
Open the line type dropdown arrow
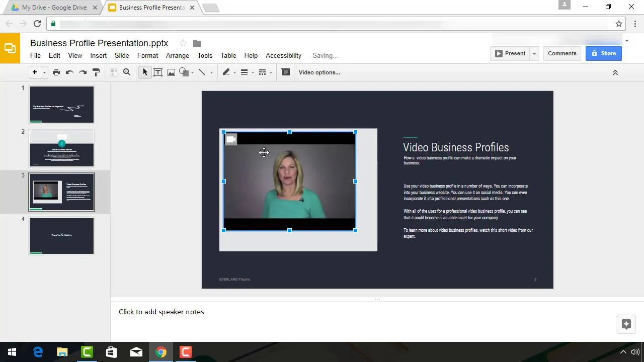[x=211, y=72]
